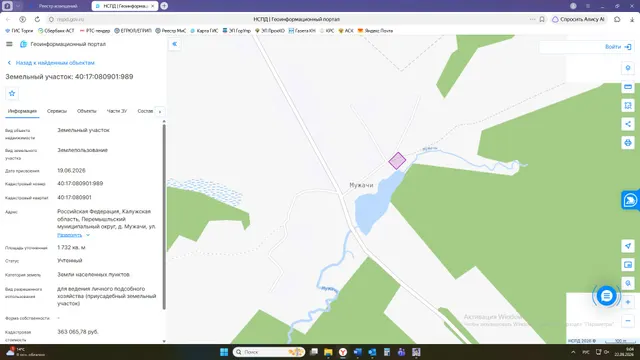
Task: Open АСК bookmark
Action: coord(346,31)
